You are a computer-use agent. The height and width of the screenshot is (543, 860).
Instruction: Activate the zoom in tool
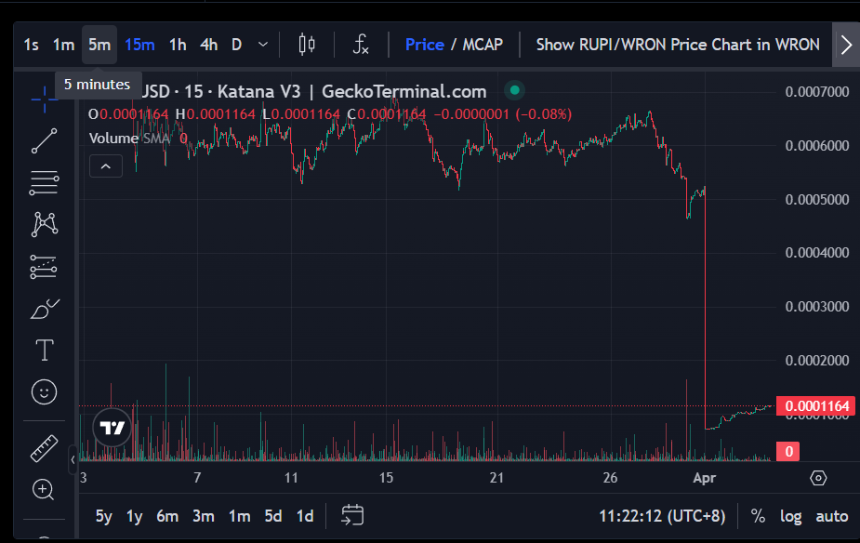[44, 489]
